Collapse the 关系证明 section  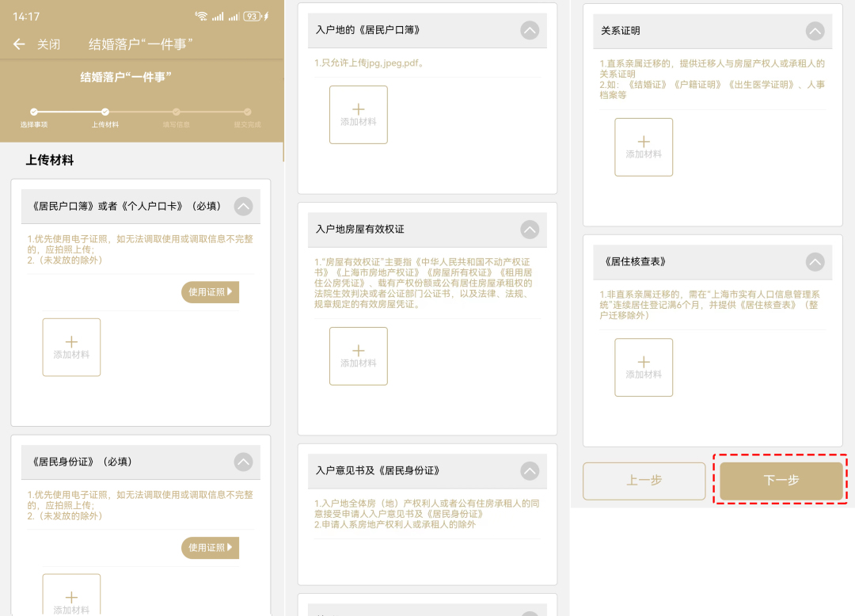pos(815,31)
